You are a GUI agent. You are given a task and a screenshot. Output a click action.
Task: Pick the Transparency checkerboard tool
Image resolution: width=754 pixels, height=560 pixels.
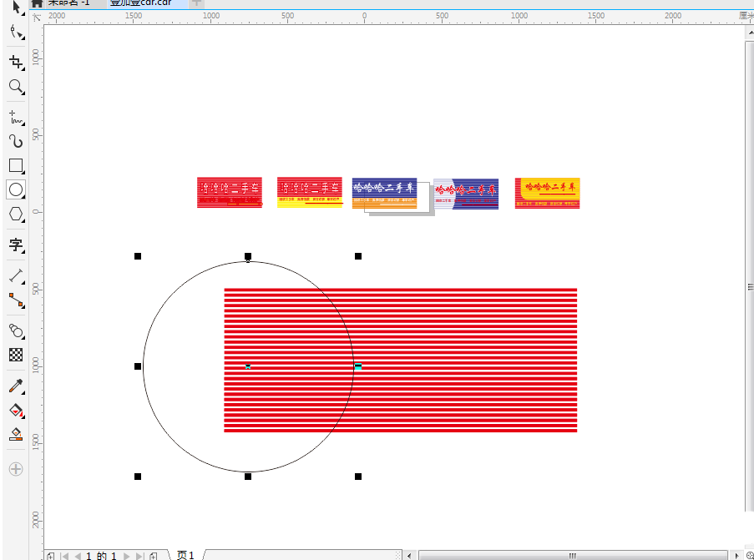[16, 355]
